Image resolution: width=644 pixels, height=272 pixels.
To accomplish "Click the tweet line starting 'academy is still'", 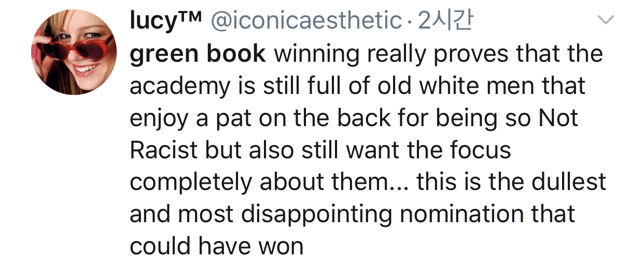I will click(357, 86).
